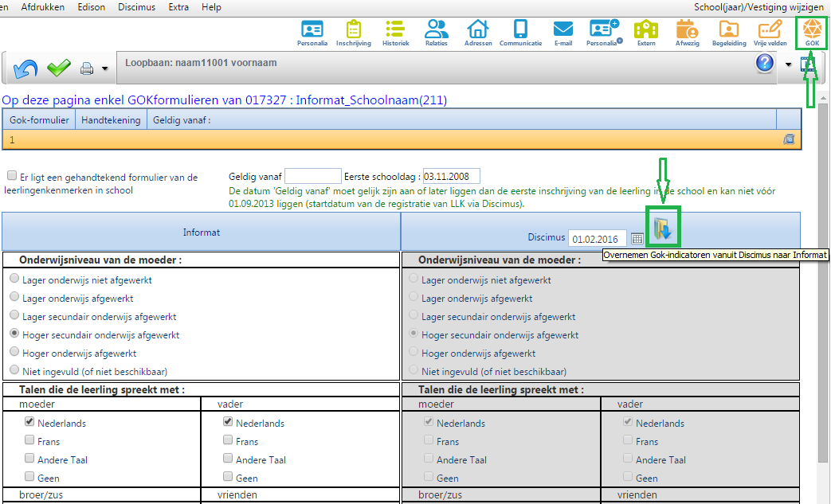Toggle Informat moeder Nederlands checkbox

click(x=29, y=421)
